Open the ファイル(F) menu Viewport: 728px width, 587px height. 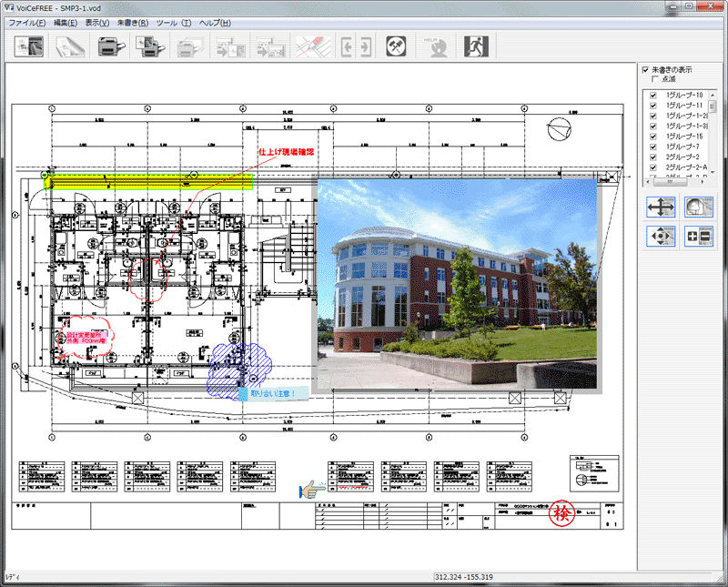click(x=26, y=22)
